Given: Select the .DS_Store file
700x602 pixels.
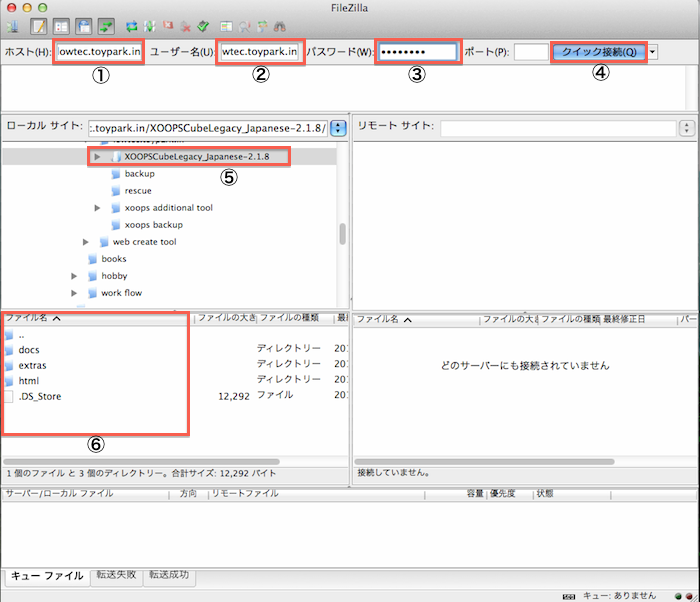Looking at the screenshot, I should (x=40, y=396).
